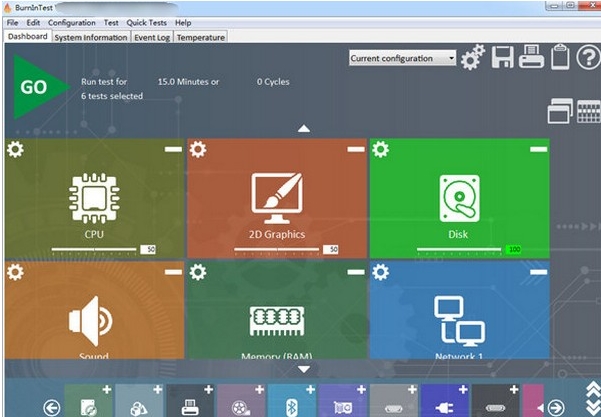Image resolution: width=601 pixels, height=417 pixels.
Task: Open test preferences gears icon in toolbar
Action: (473, 57)
